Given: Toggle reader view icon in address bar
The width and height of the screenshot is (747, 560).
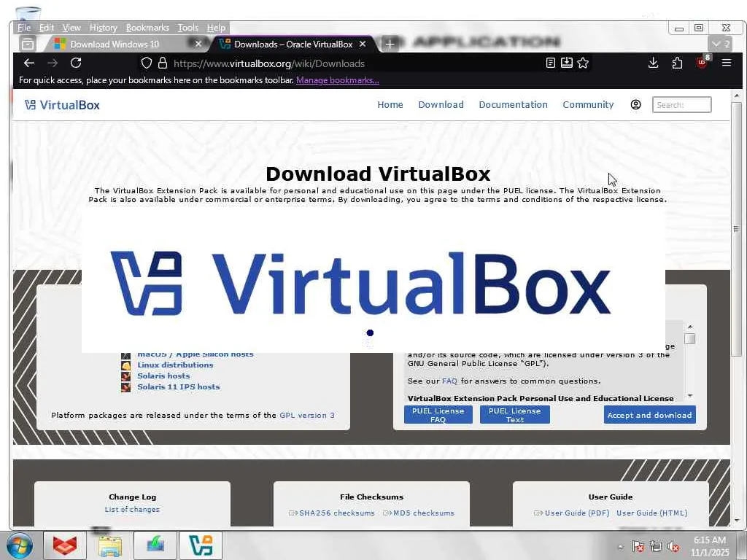Looking at the screenshot, I should point(550,63).
